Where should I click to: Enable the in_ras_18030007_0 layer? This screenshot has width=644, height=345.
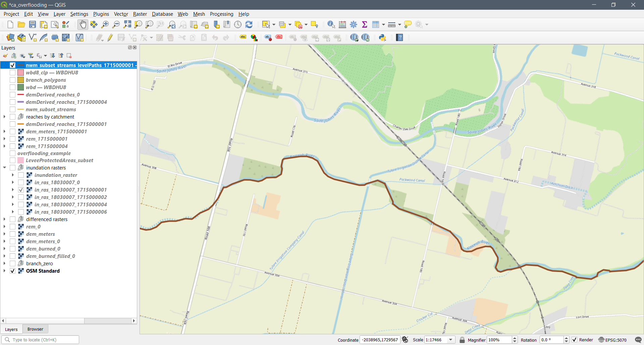21,182
